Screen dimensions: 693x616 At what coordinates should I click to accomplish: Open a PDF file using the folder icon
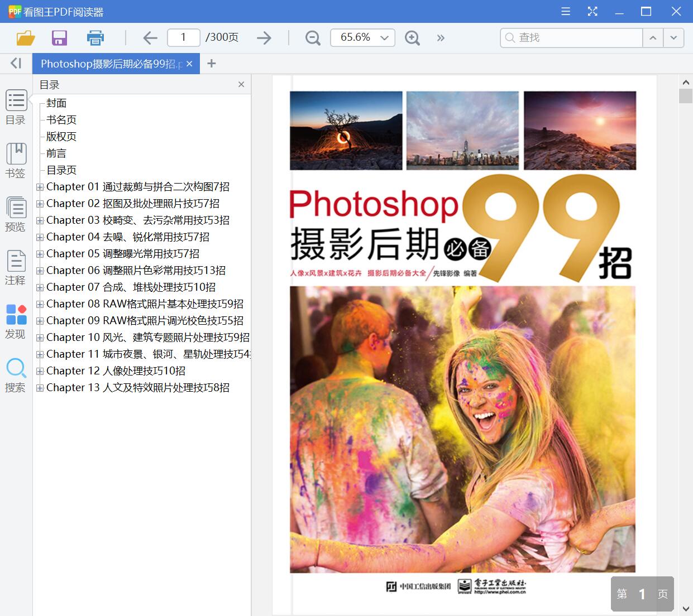point(25,37)
